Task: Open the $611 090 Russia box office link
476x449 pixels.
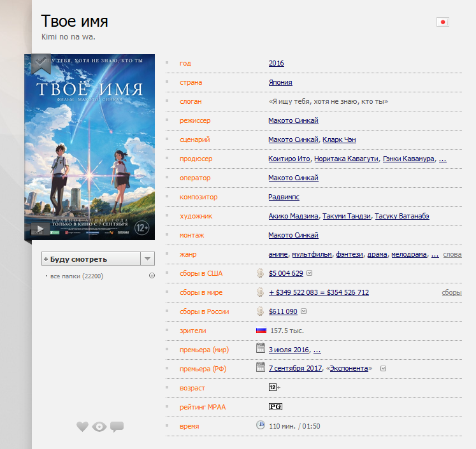Action: (283, 311)
